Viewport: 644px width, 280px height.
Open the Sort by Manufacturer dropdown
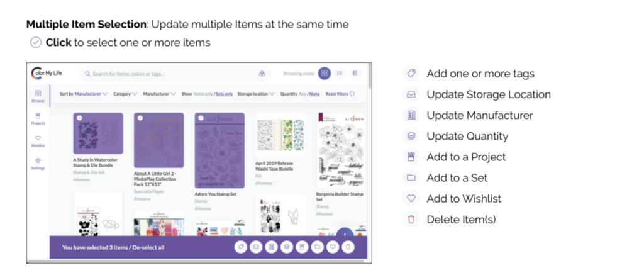[x=84, y=94]
